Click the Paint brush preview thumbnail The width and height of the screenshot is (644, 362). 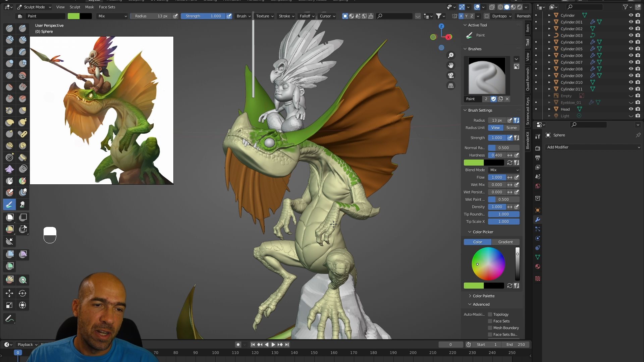(x=487, y=75)
